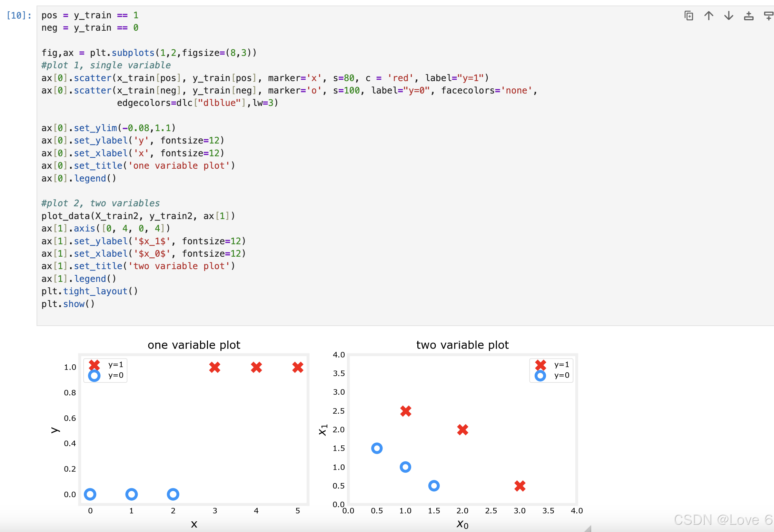Click the duplicate cell icon

[688, 16]
